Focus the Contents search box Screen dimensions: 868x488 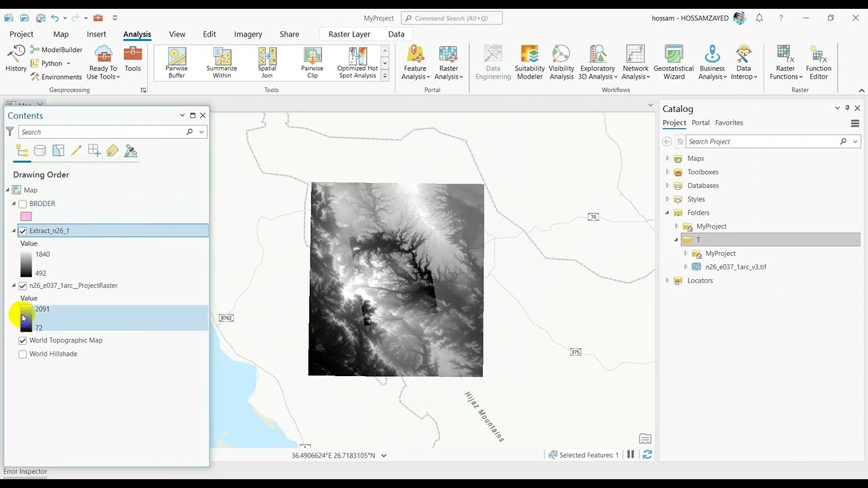click(x=102, y=132)
